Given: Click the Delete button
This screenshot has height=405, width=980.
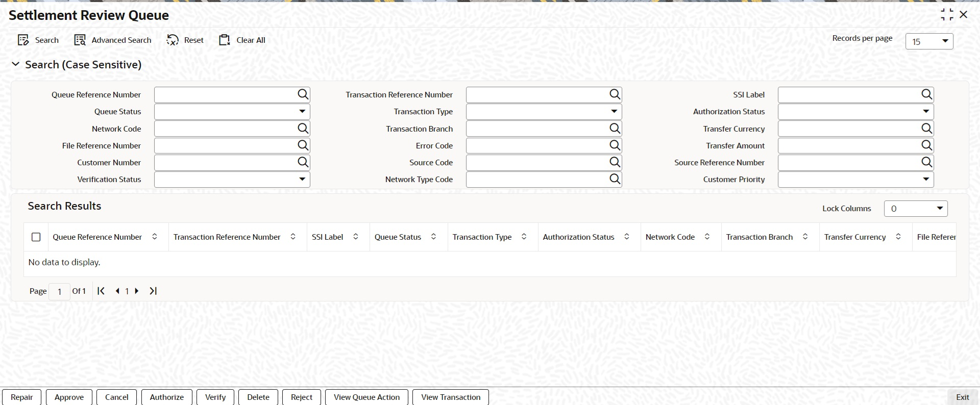Looking at the screenshot, I should point(258,397).
